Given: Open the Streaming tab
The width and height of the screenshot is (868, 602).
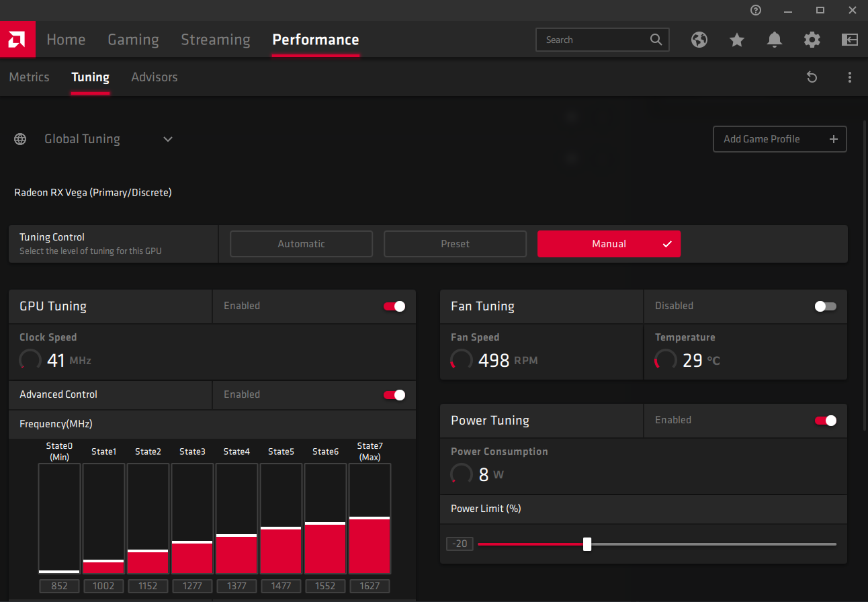Looking at the screenshot, I should [216, 40].
